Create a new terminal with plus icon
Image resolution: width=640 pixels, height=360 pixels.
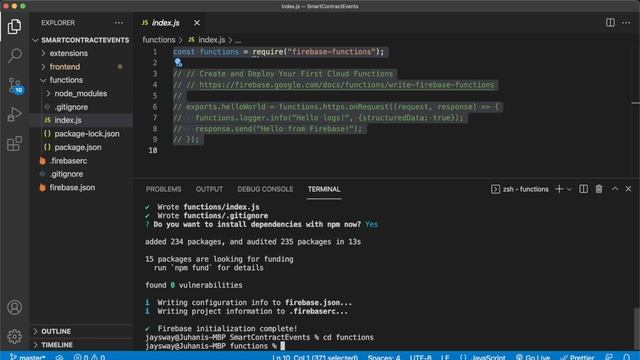pos(559,189)
